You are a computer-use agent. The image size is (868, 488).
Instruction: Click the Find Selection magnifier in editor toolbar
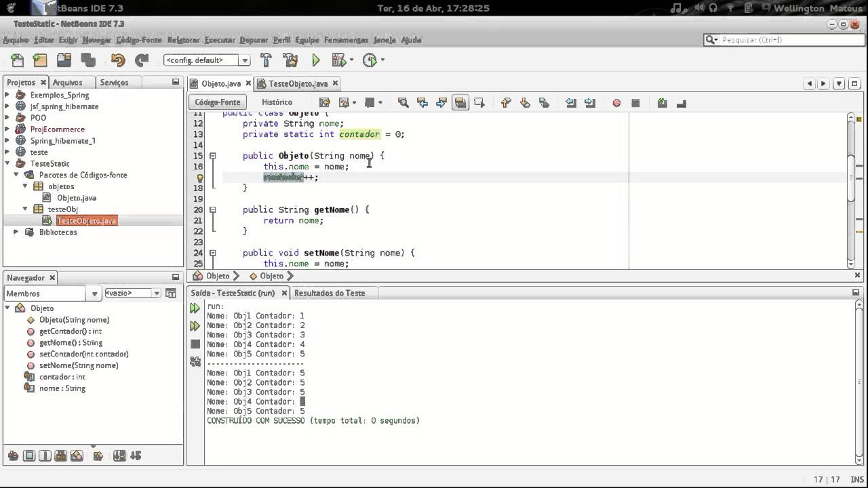coord(403,103)
